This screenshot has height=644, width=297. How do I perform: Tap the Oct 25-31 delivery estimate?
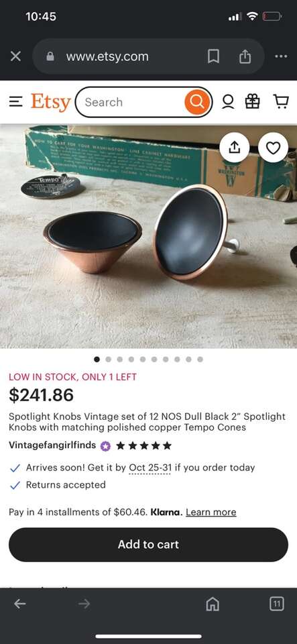coord(150,468)
